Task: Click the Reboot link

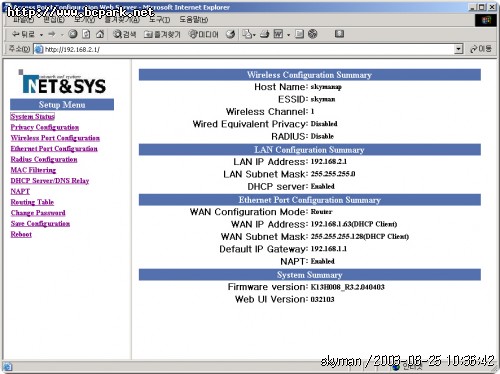Action: (x=21, y=234)
